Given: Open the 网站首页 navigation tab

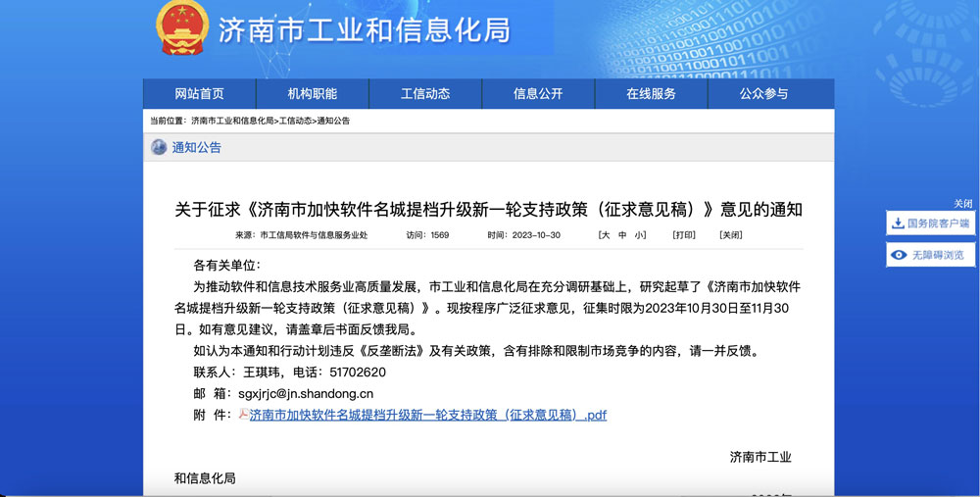Looking at the screenshot, I should pos(199,94).
